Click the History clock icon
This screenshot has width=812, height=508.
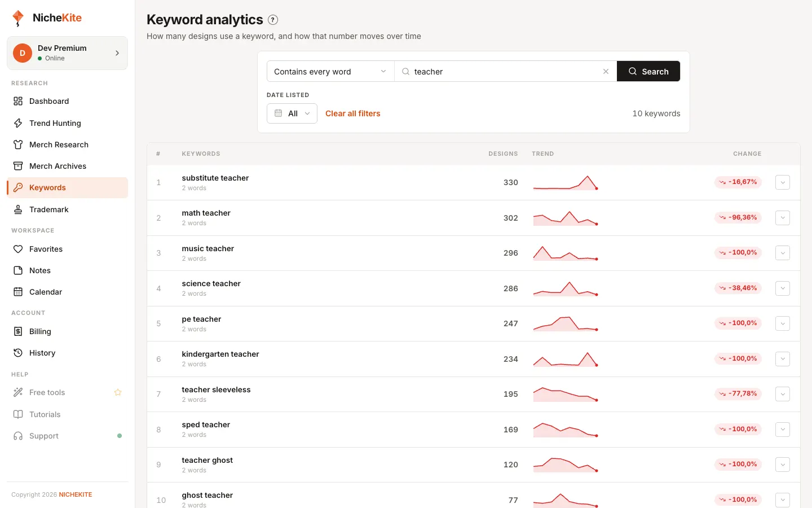click(x=18, y=353)
